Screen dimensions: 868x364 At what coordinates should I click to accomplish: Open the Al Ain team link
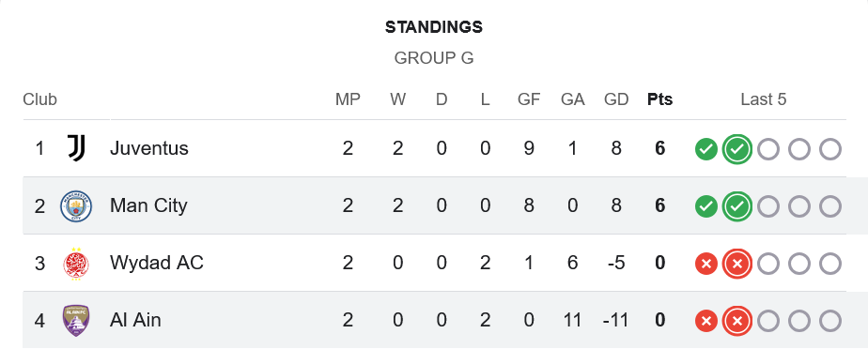pyautogui.click(x=135, y=320)
